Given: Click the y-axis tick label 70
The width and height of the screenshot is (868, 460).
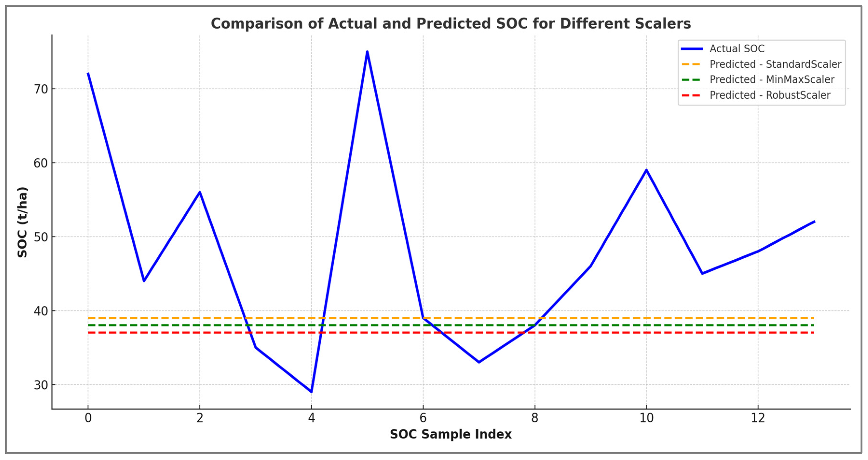Looking at the screenshot, I should (41, 89).
